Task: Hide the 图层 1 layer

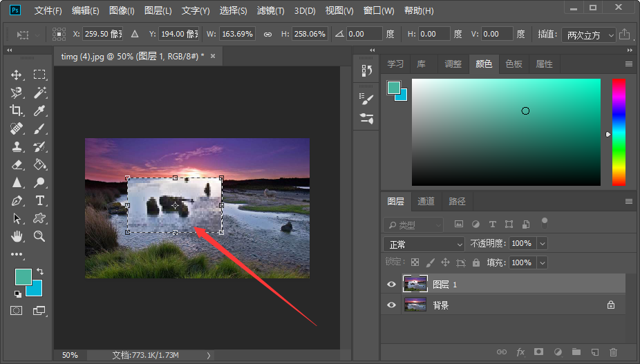Action: point(392,285)
